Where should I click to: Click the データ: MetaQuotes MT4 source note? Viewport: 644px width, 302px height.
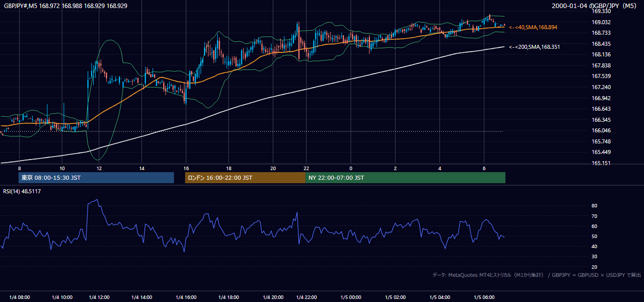pyautogui.click(x=537, y=275)
